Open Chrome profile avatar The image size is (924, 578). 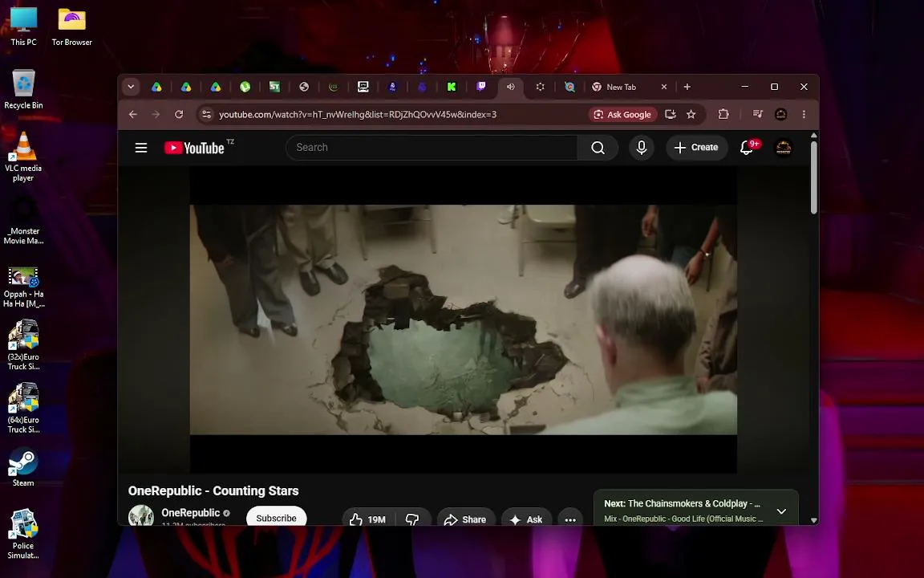coord(780,115)
